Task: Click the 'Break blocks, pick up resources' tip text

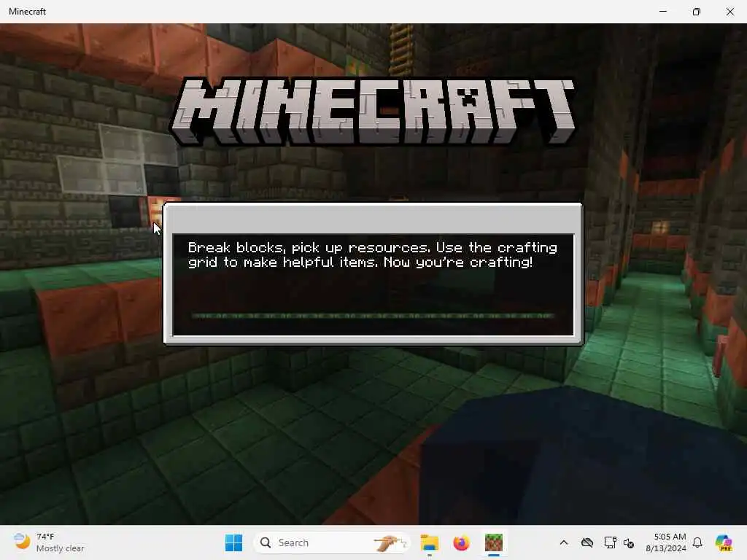Action: tap(373, 254)
